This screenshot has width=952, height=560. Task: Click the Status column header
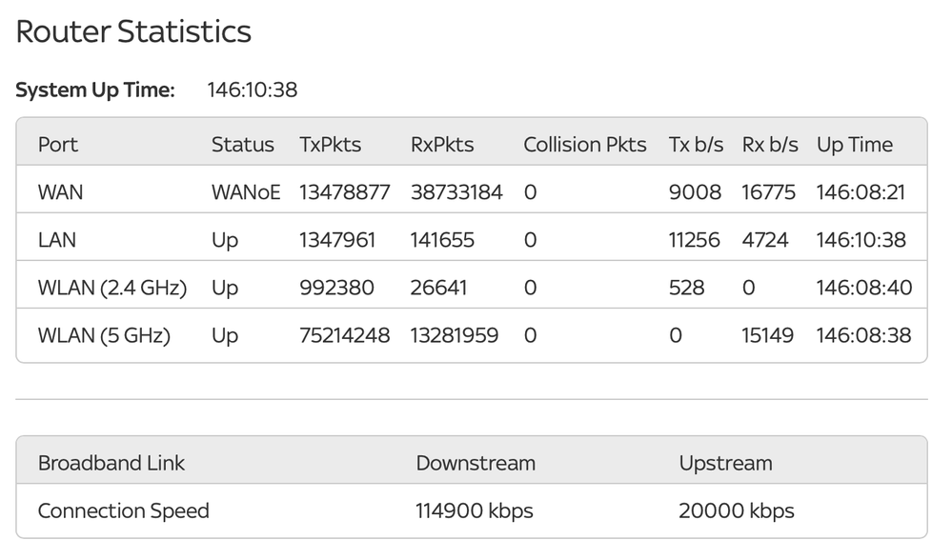pos(242,145)
